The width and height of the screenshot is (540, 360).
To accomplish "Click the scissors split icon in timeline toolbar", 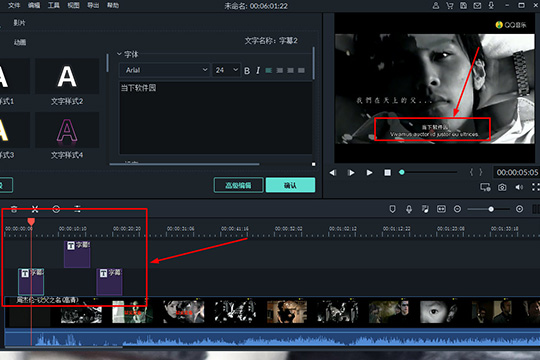I will (35, 209).
